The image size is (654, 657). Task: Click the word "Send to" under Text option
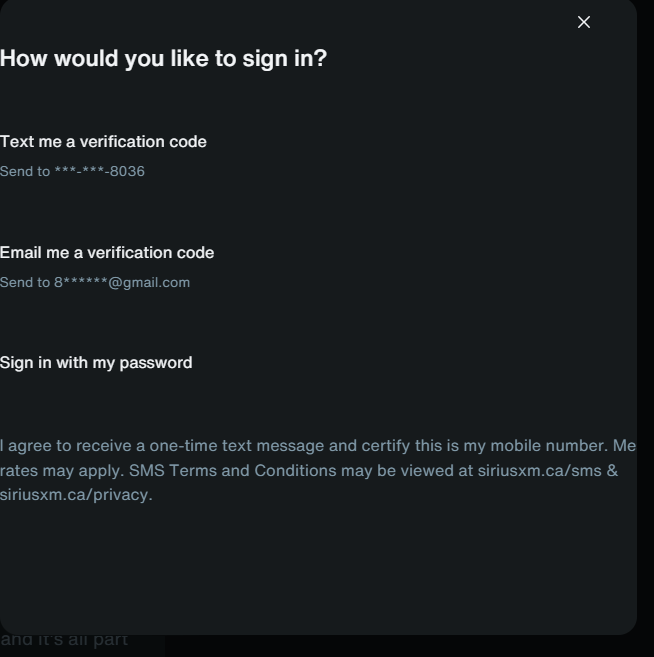(25, 172)
